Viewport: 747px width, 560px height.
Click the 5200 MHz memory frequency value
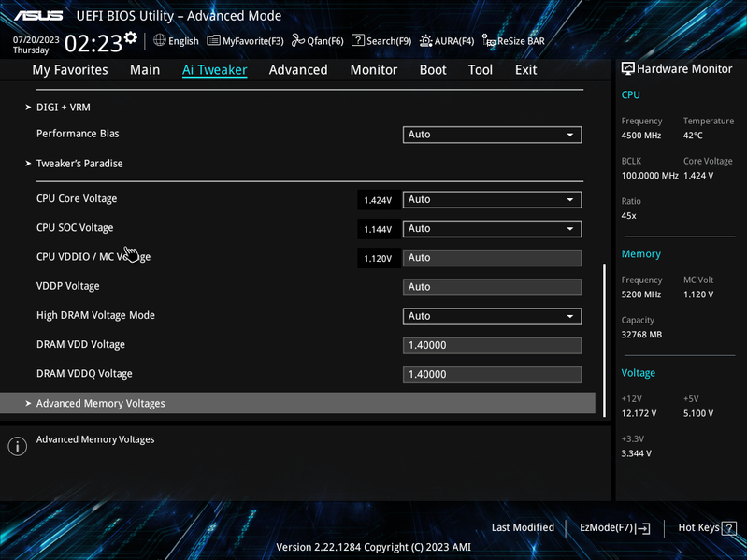(x=640, y=294)
